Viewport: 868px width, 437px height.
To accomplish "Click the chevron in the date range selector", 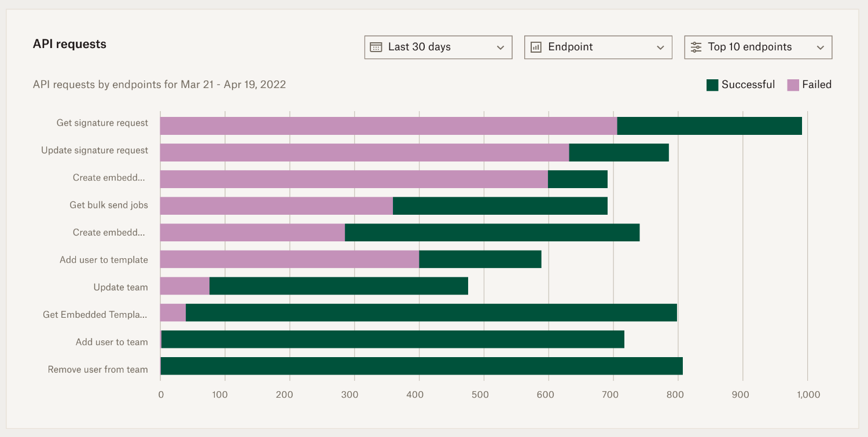I will coord(500,47).
